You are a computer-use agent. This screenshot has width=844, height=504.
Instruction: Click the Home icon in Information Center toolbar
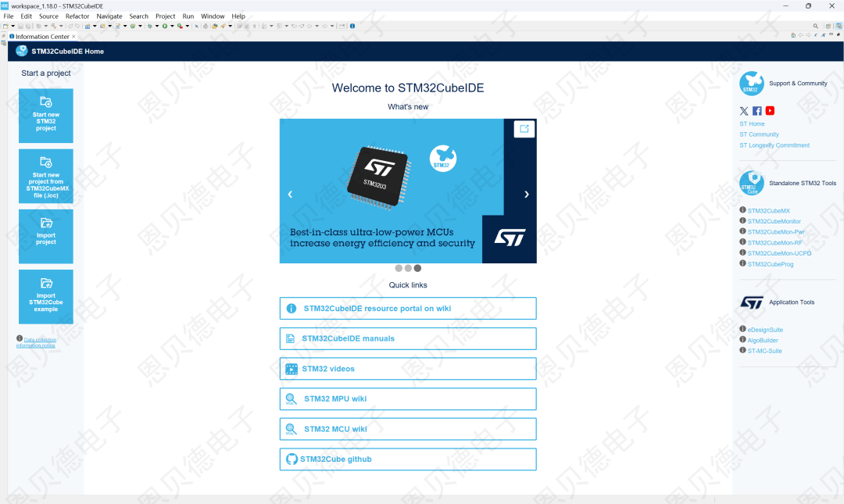793,35
